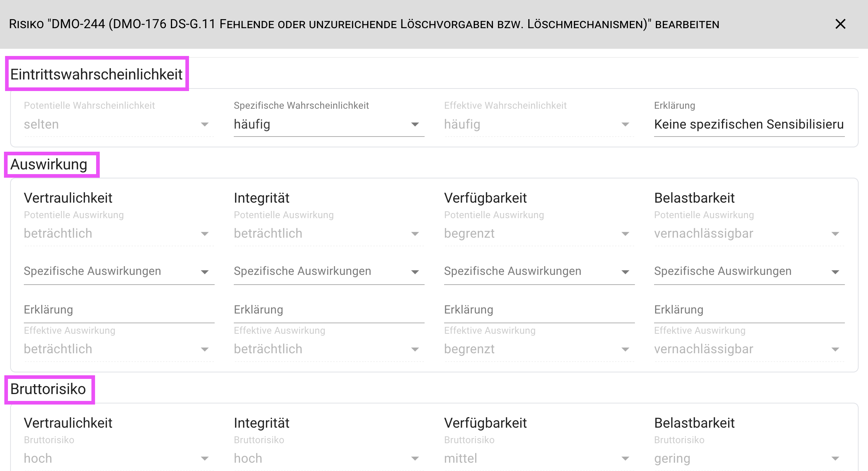Open the Effektive Wahrscheinlichkeit dropdown
This screenshot has width=868, height=471.
(539, 125)
